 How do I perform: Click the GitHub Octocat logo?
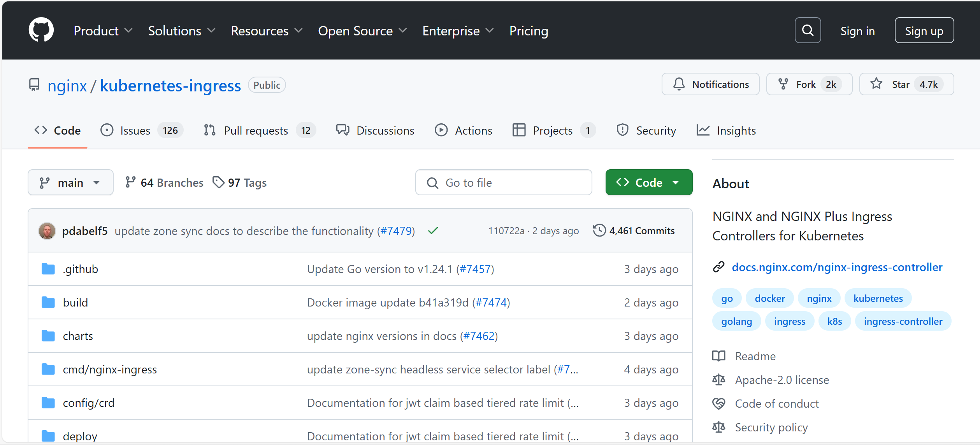click(41, 30)
